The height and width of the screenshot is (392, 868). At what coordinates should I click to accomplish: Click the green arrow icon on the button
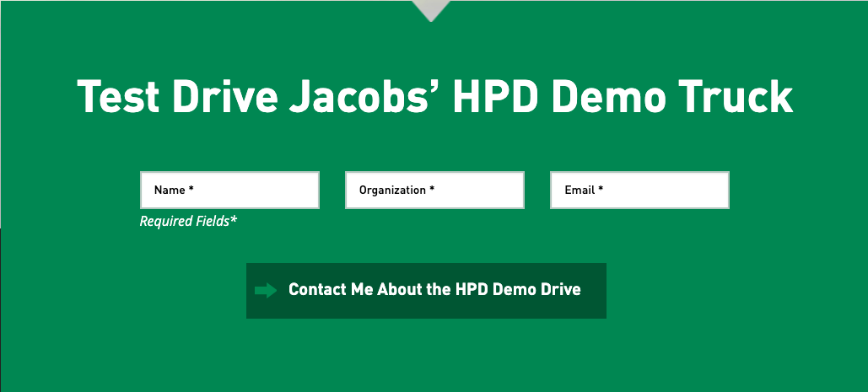click(266, 290)
